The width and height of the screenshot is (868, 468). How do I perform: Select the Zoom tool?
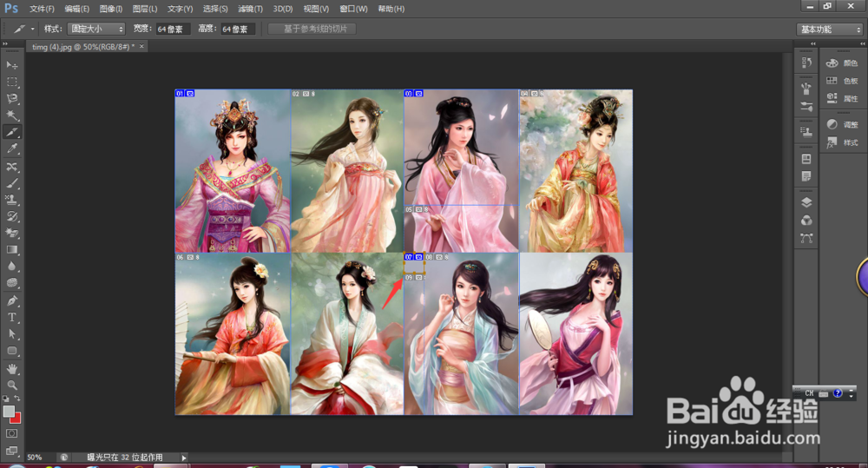tap(11, 385)
